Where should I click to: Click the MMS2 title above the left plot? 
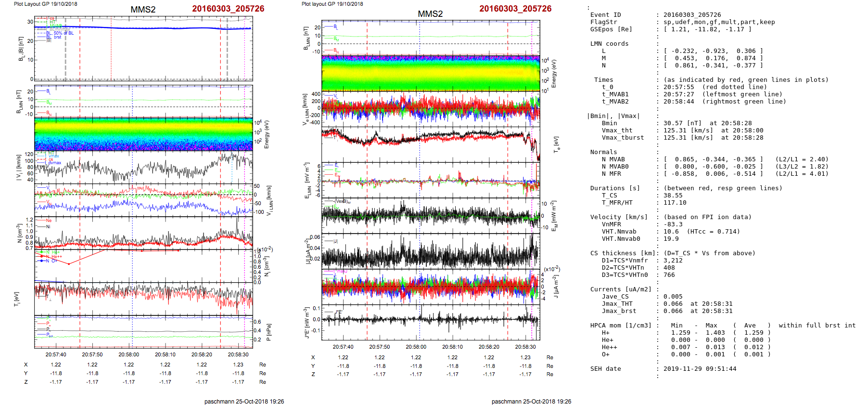point(143,10)
